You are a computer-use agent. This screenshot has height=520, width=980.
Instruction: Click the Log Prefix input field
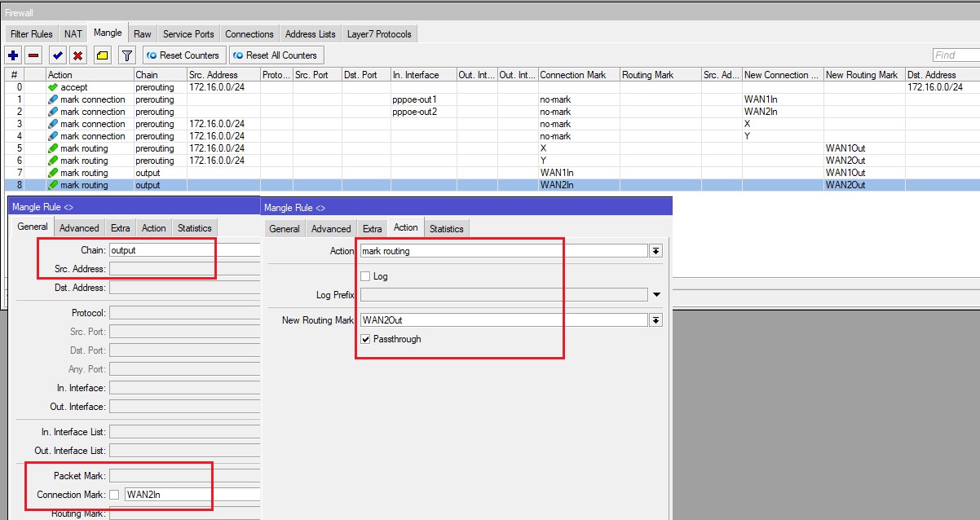pos(505,295)
